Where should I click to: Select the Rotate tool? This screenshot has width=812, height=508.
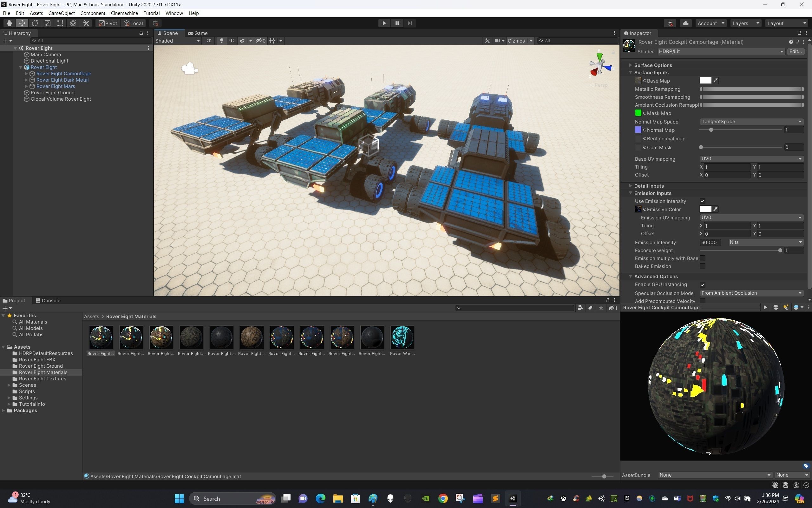pyautogui.click(x=35, y=23)
